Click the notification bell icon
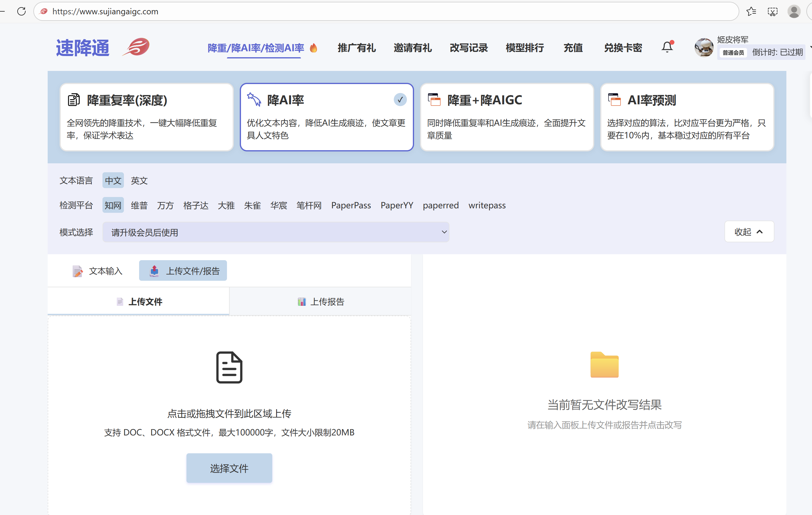The height and width of the screenshot is (515, 812). (667, 47)
